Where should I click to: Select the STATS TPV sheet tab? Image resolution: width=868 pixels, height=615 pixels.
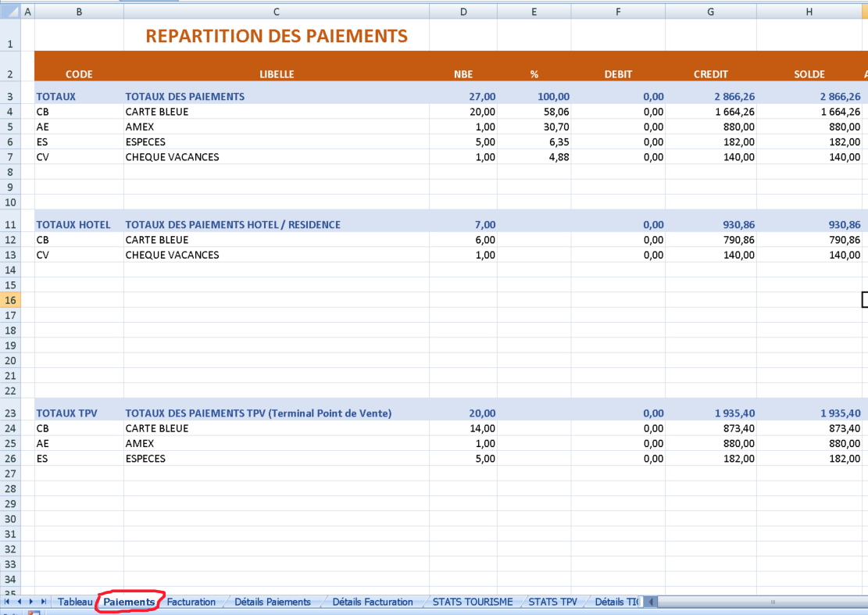click(552, 602)
